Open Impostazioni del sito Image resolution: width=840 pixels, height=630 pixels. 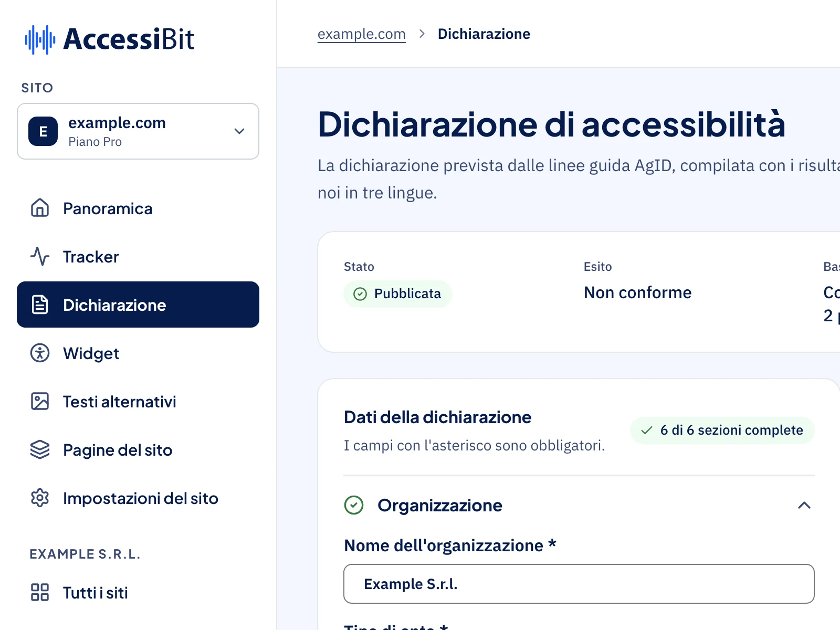(138, 498)
